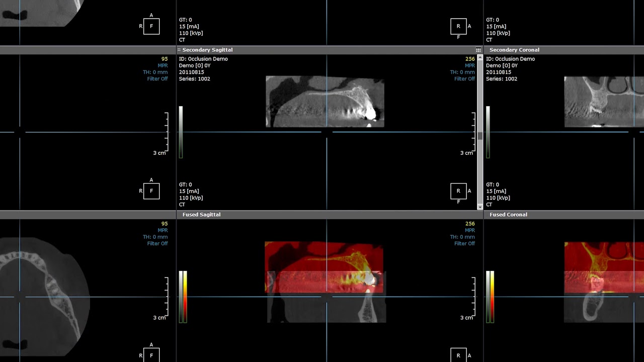The width and height of the screenshot is (644, 362).
Task: Click "110 [kVp]" at bottom of Secondary Coronal pane
Action: click(x=498, y=198)
